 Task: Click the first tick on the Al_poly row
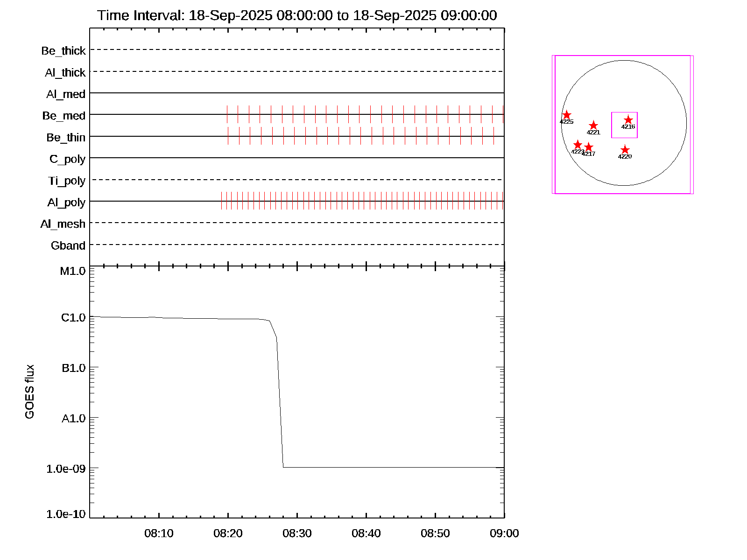221,201
